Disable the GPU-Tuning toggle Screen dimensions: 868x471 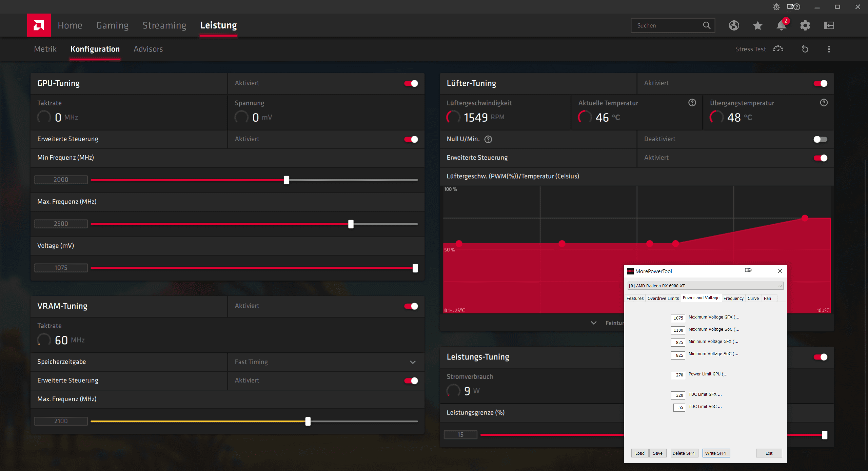(411, 83)
